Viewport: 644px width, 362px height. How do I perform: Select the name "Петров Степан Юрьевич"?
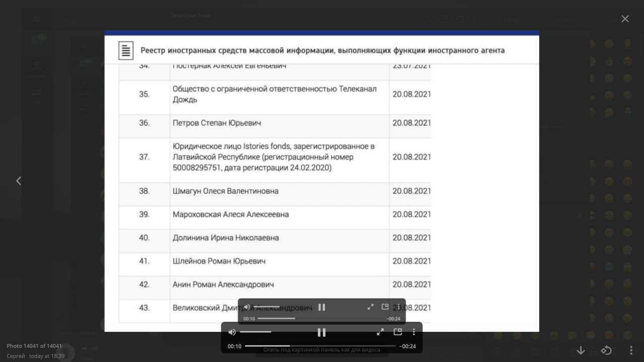[217, 123]
